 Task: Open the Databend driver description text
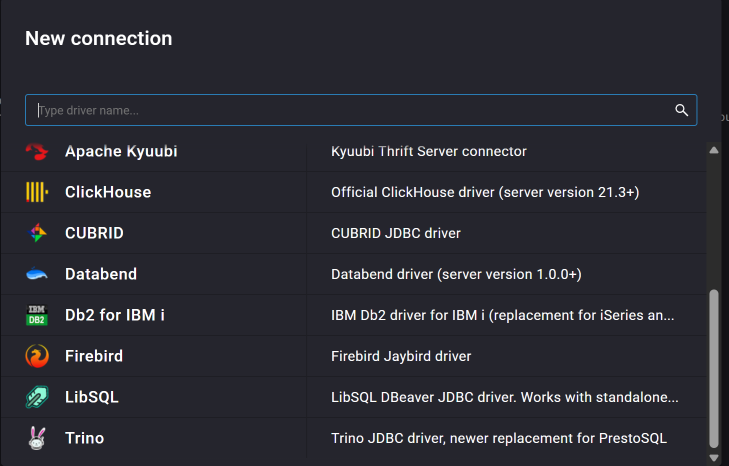[x=456, y=274]
